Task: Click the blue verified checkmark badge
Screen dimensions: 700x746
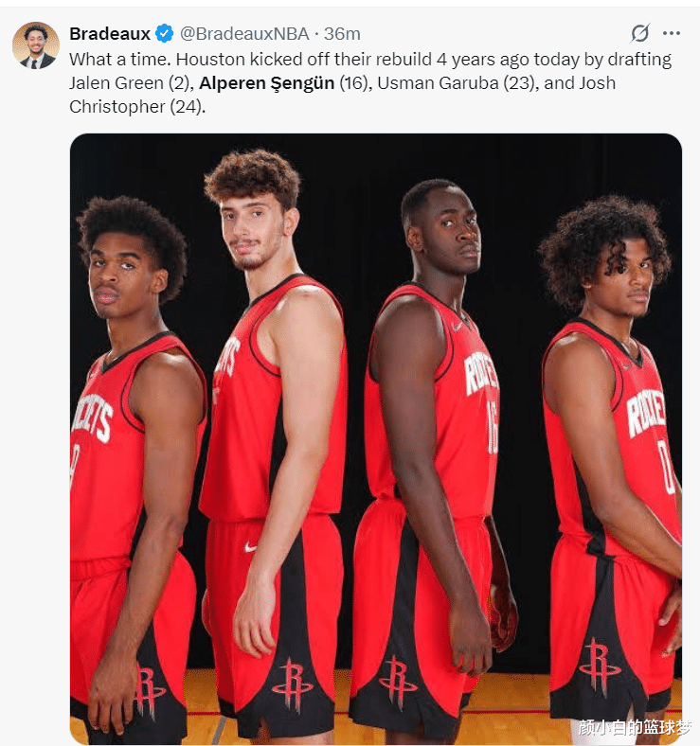Action: pyautogui.click(x=165, y=33)
